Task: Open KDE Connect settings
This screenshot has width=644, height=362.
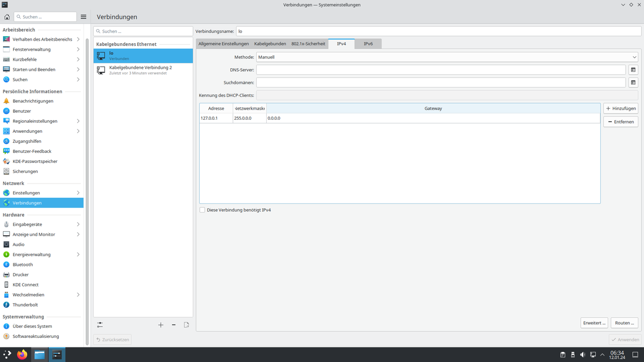Action: coord(42,285)
